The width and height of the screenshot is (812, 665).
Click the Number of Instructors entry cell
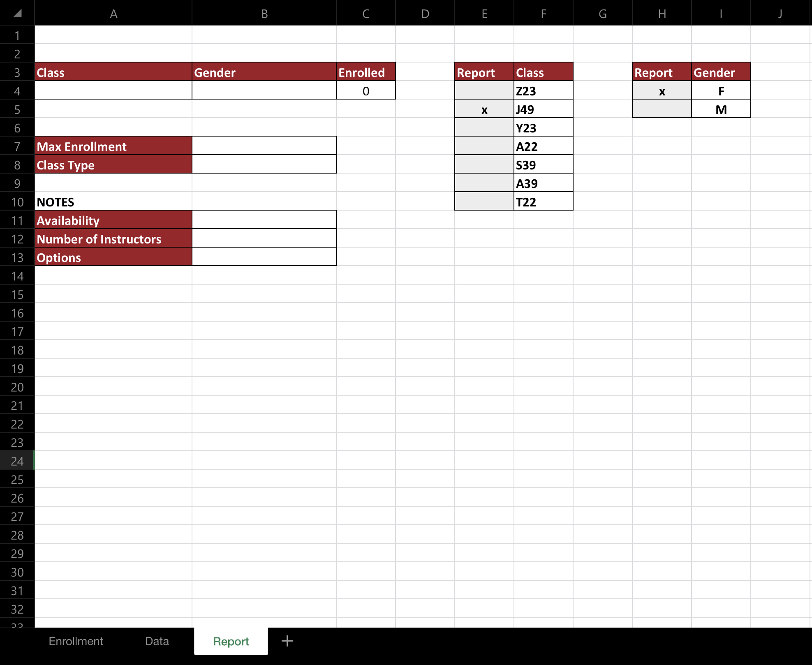[264, 239]
